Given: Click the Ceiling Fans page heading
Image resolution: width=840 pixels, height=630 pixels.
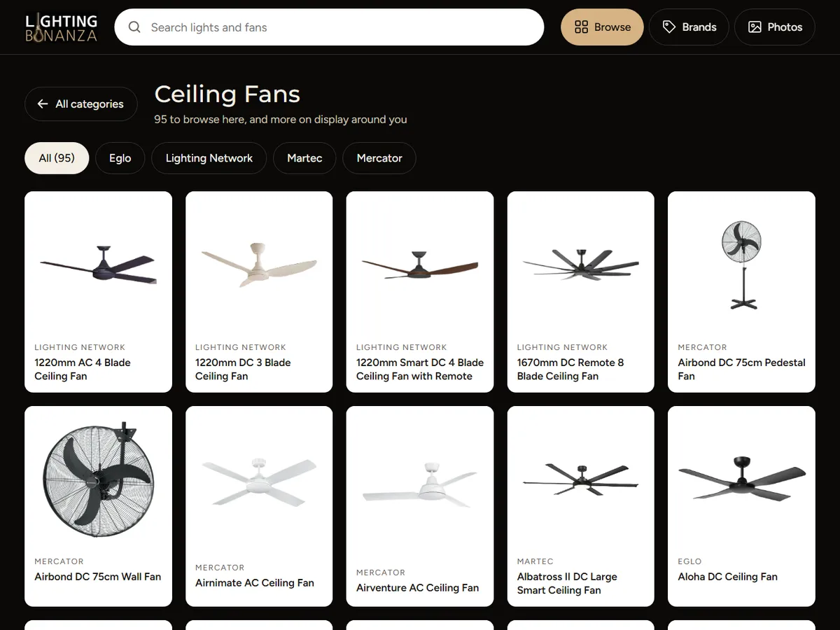Looking at the screenshot, I should (227, 94).
